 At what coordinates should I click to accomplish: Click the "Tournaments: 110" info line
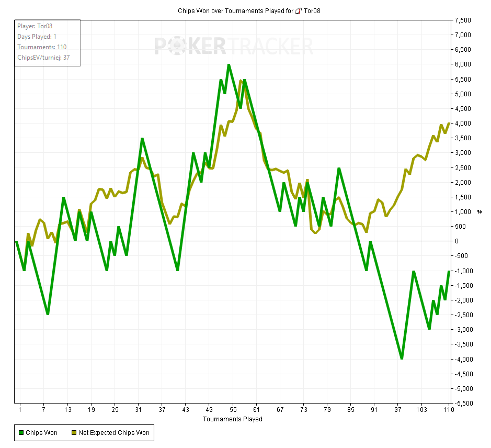pyautogui.click(x=42, y=47)
